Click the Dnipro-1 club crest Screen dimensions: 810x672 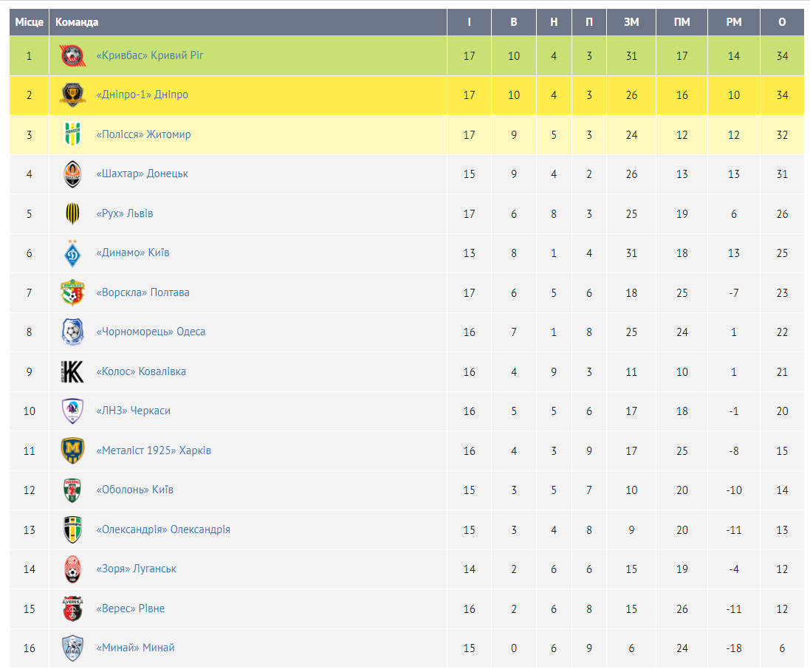pos(72,95)
